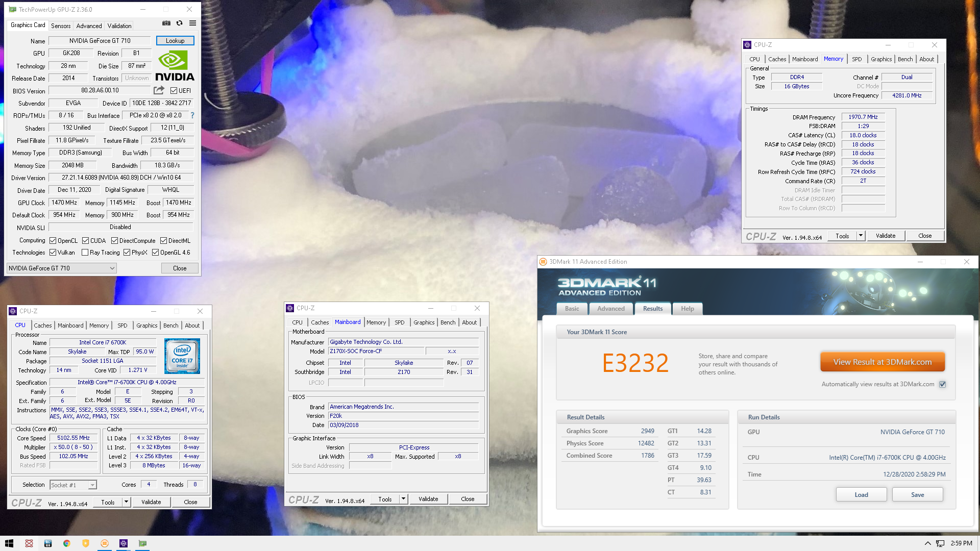Click Validate in Memory CPU-Z window
This screenshot has height=551, width=980.
click(x=886, y=236)
